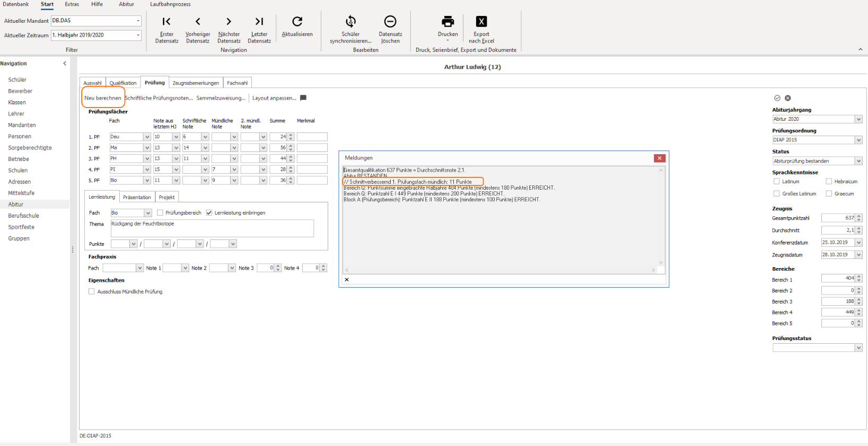Click the checkmark confirm icon above Abiturjahrgang
The image size is (868, 446).
tap(777, 98)
